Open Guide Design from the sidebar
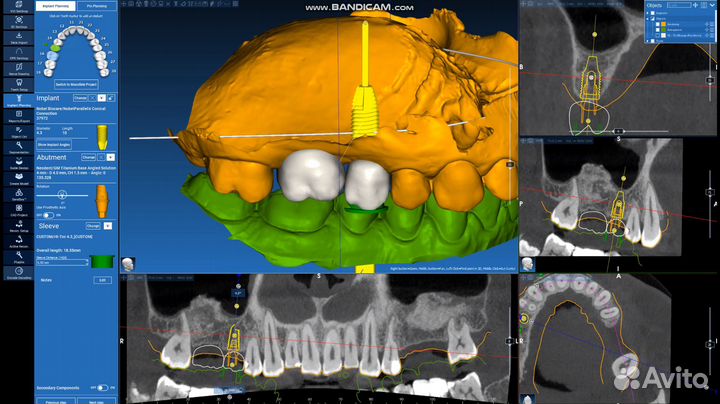720x404 pixels. coord(17,163)
